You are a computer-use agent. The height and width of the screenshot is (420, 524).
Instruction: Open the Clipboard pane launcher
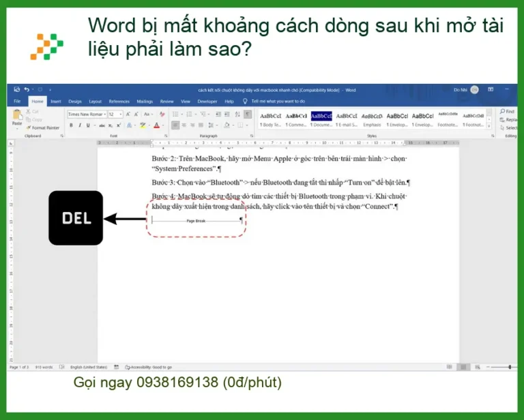(x=62, y=136)
